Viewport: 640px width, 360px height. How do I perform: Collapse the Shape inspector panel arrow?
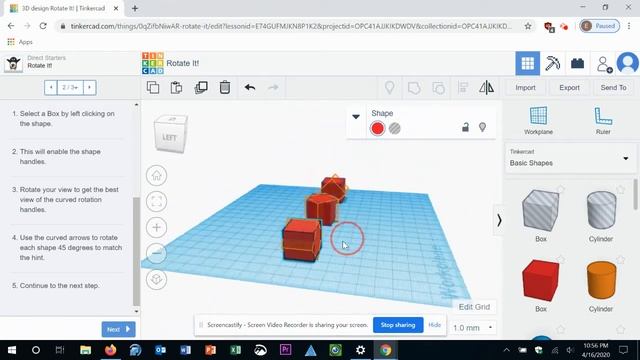[x=356, y=117]
